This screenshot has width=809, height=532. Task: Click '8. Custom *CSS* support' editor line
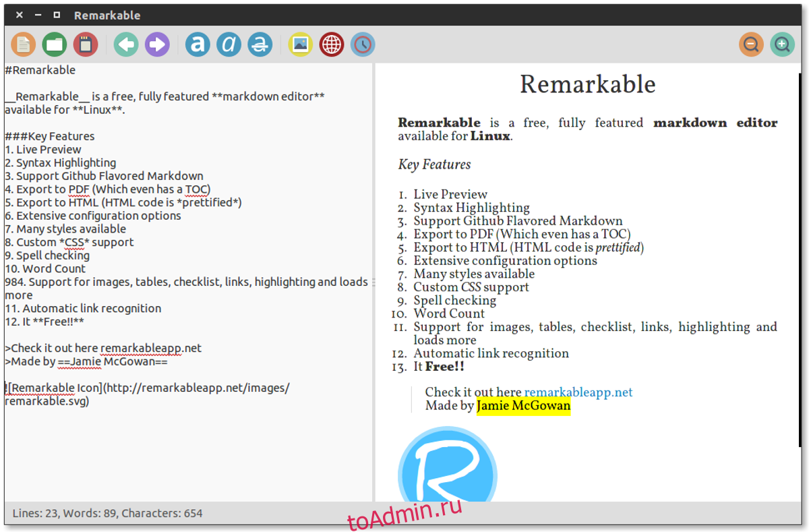(69, 242)
